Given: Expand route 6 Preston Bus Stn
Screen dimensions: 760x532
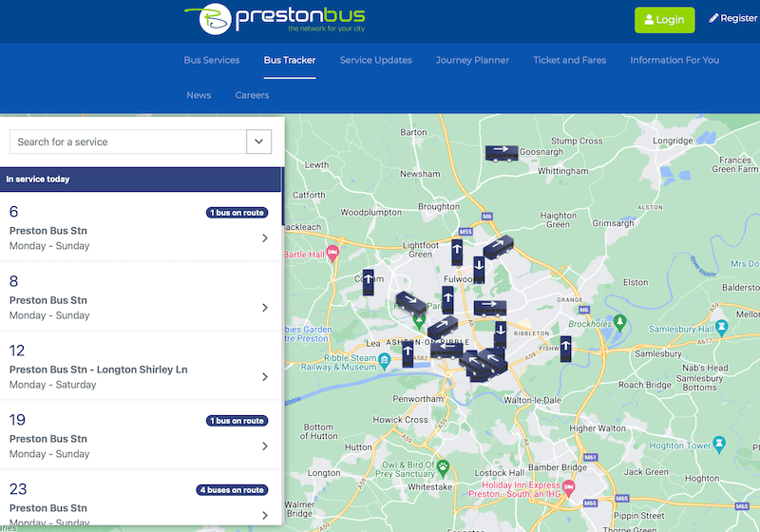Looking at the screenshot, I should click(265, 238).
